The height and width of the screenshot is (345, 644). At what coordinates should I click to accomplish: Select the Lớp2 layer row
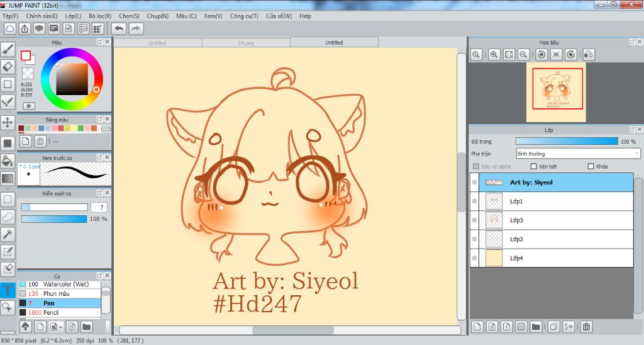coord(552,239)
